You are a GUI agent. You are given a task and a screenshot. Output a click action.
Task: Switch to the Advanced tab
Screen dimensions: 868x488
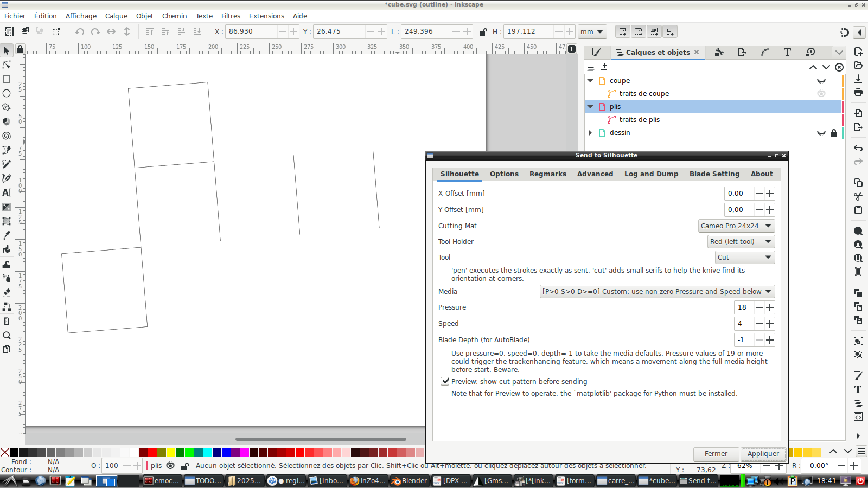595,174
